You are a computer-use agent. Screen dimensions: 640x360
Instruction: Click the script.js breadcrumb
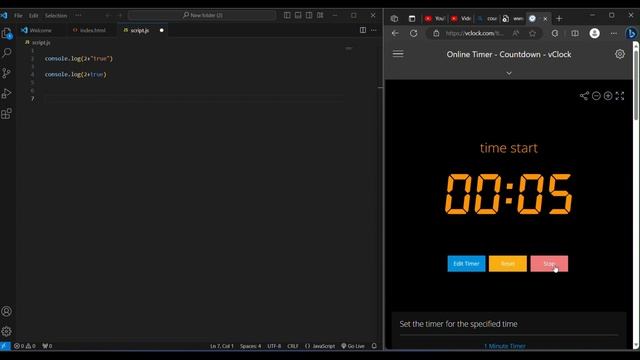38,42
